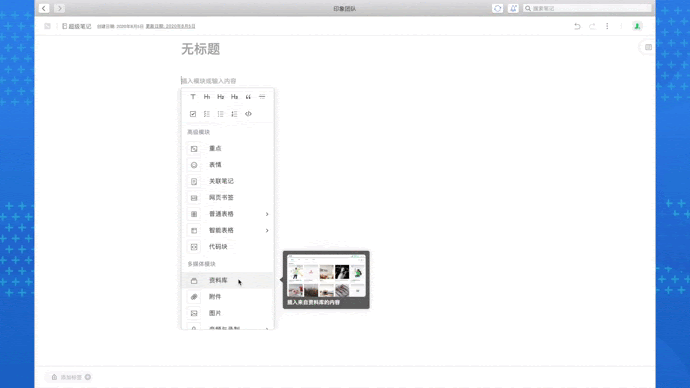Viewport: 690px width, 388px height.
Task: Insert a horizontal divider line
Action: tap(262, 96)
